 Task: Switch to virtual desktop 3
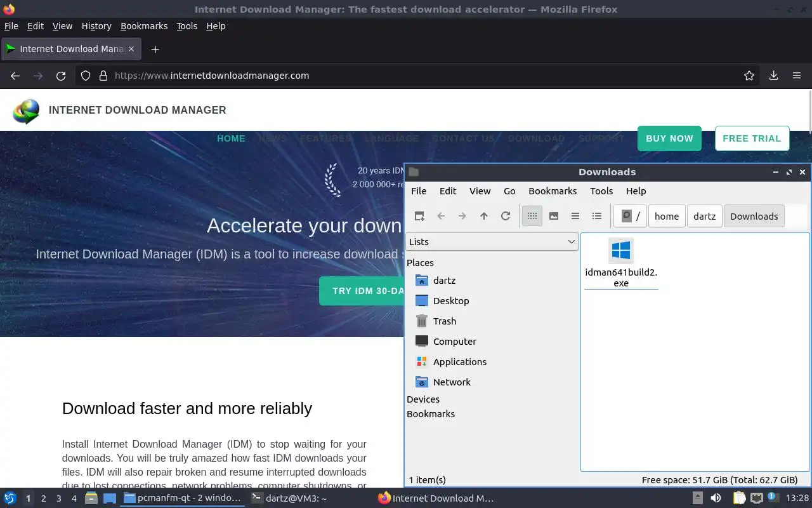click(x=58, y=498)
